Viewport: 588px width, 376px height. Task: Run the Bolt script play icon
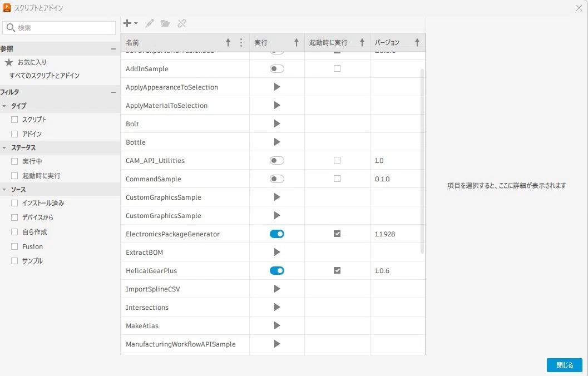click(276, 123)
